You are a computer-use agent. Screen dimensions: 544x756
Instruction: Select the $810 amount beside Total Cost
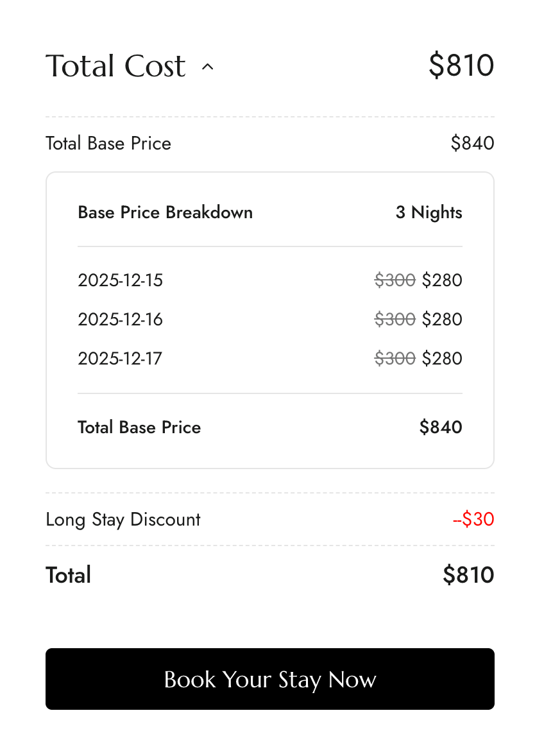[x=461, y=65]
